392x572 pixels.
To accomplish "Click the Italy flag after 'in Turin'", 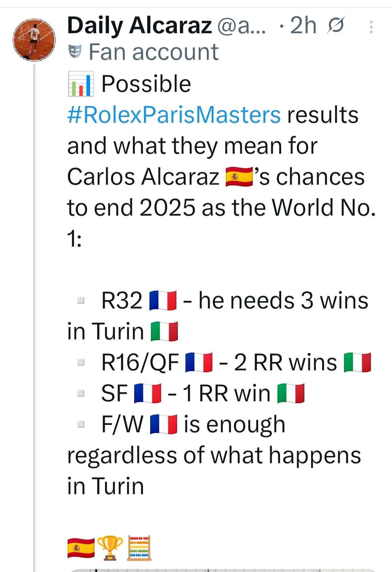I will pos(164,332).
